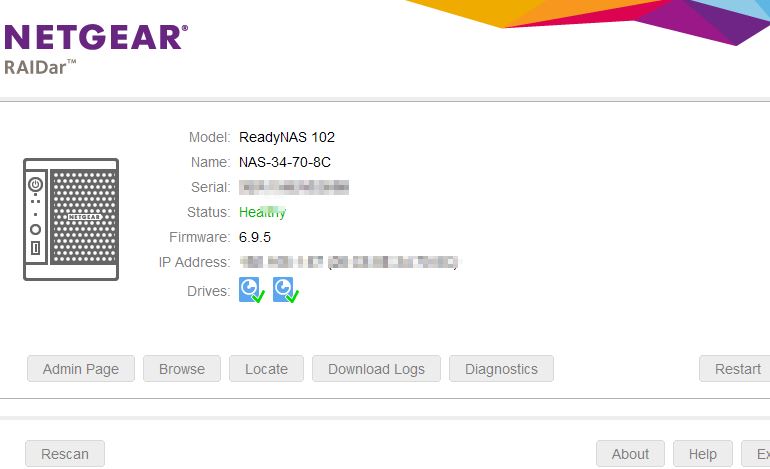Open the About dialog

pos(631,454)
